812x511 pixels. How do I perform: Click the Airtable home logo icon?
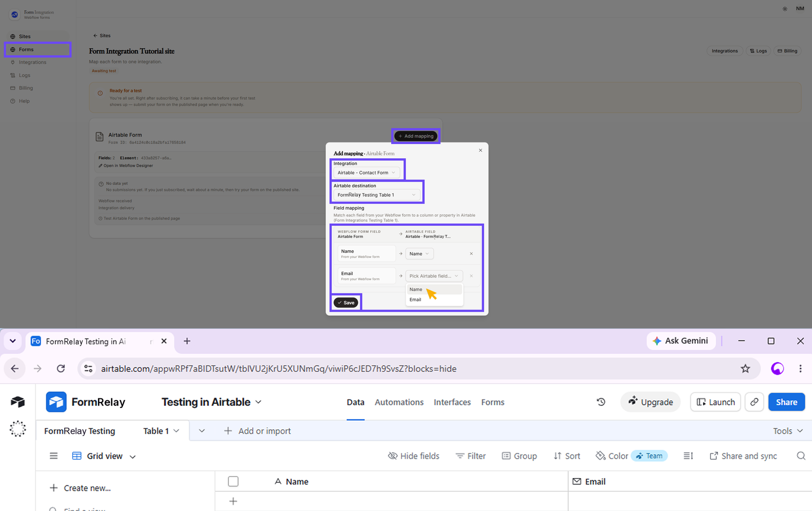[18, 402]
